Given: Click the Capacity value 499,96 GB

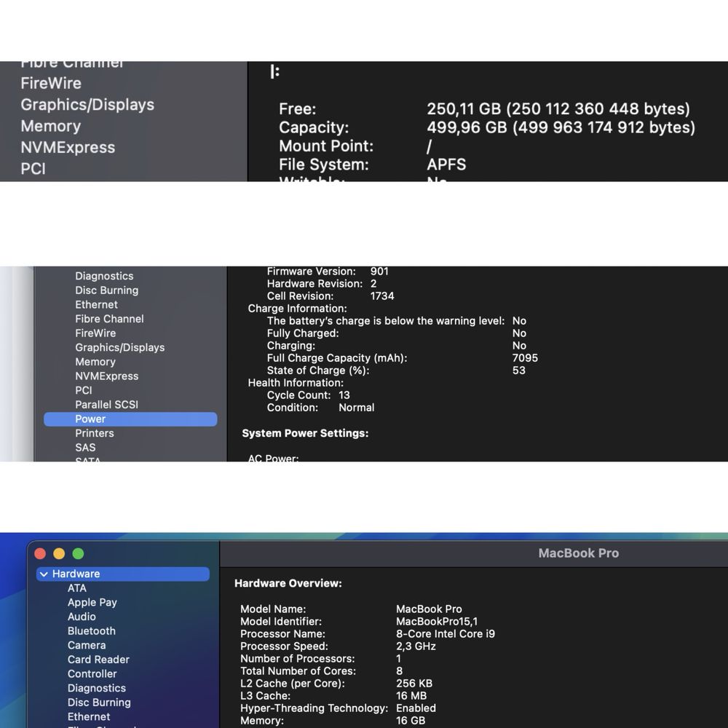Looking at the screenshot, I should [x=561, y=127].
